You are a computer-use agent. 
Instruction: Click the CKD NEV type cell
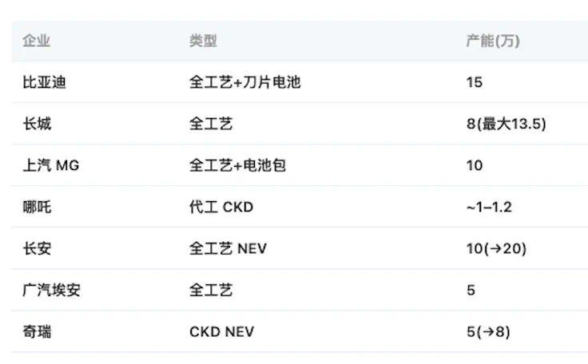[221, 332]
